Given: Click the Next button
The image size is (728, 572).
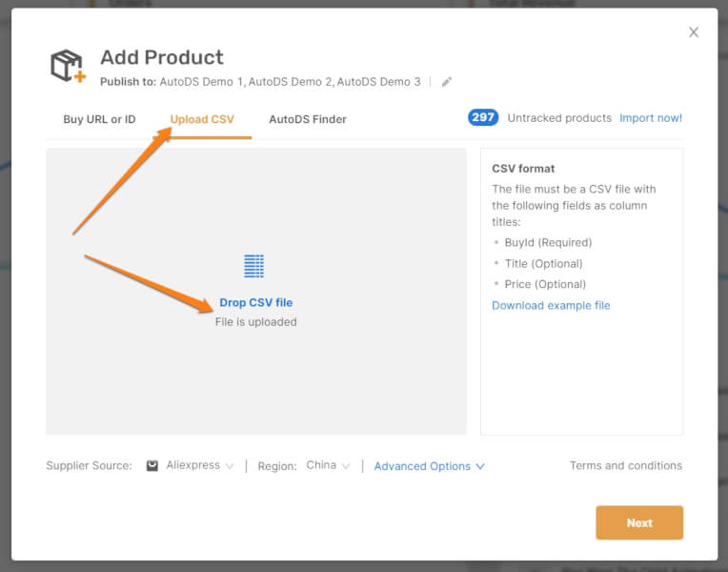Looking at the screenshot, I should [639, 522].
